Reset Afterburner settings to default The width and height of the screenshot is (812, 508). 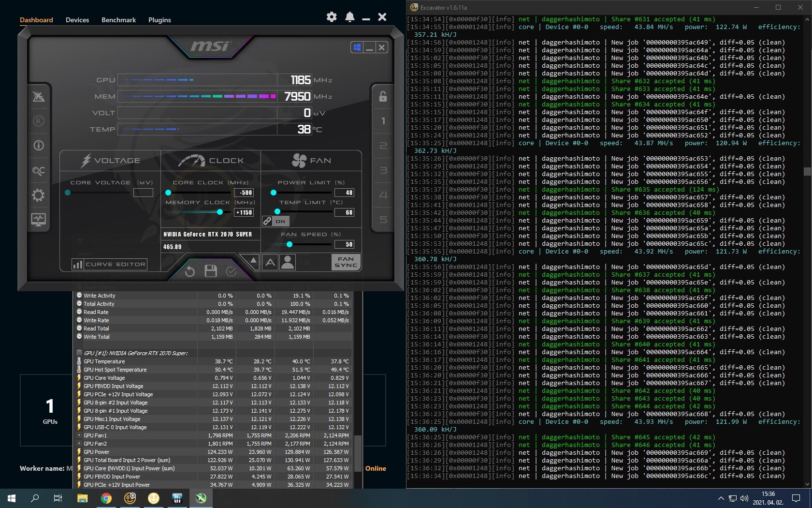tap(190, 271)
